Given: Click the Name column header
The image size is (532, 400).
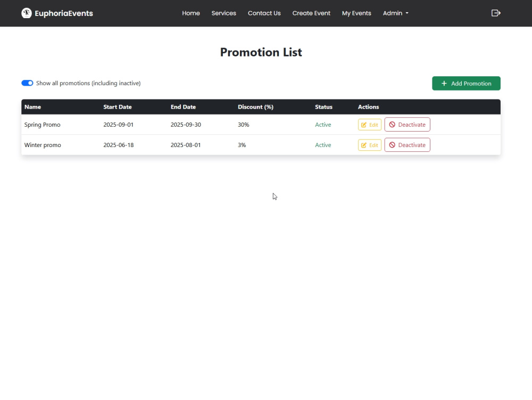Looking at the screenshot, I should 32,107.
